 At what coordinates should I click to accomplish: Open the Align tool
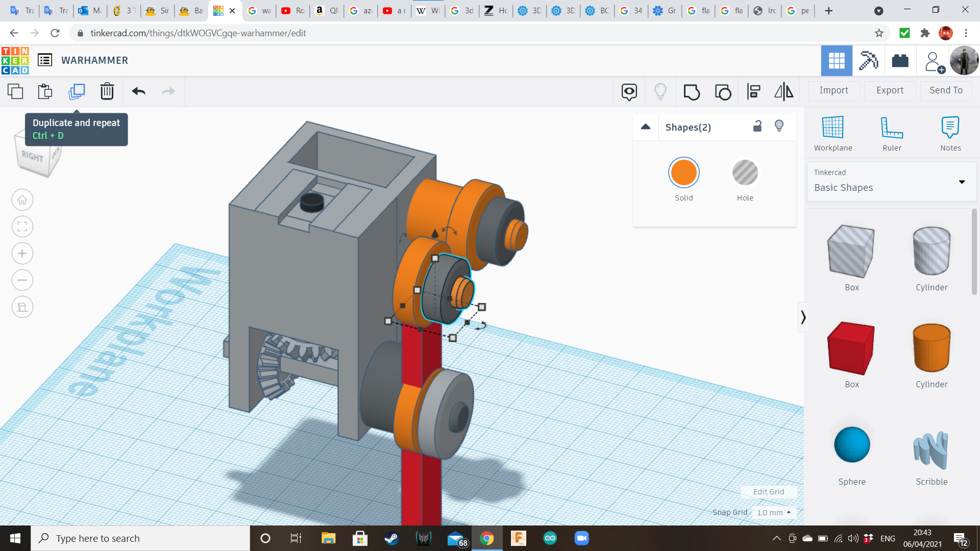754,92
